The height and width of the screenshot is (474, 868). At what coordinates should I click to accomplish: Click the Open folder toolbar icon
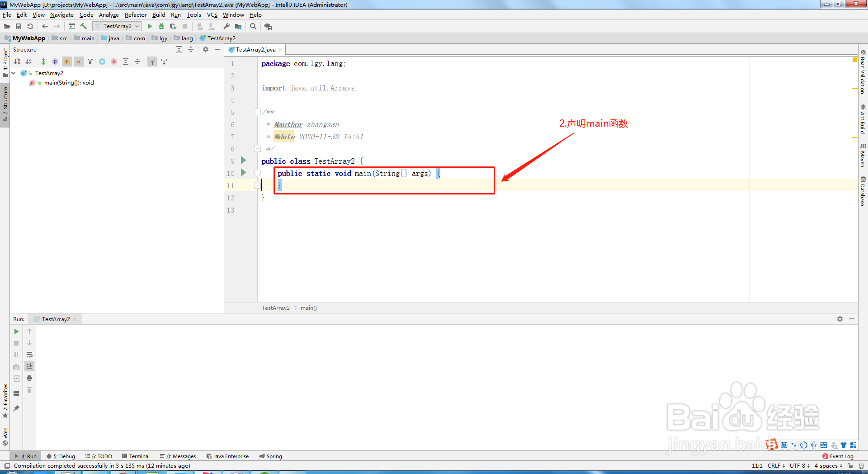(7, 27)
